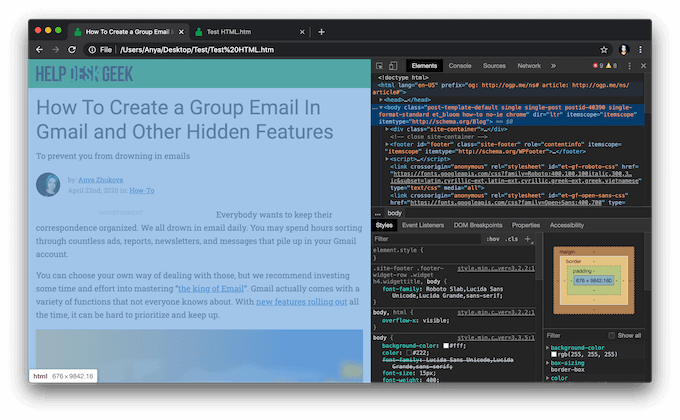Viewport: 680px width, 420px height.
Task: Show more DevTools tabs via chevron
Action: pos(553,65)
